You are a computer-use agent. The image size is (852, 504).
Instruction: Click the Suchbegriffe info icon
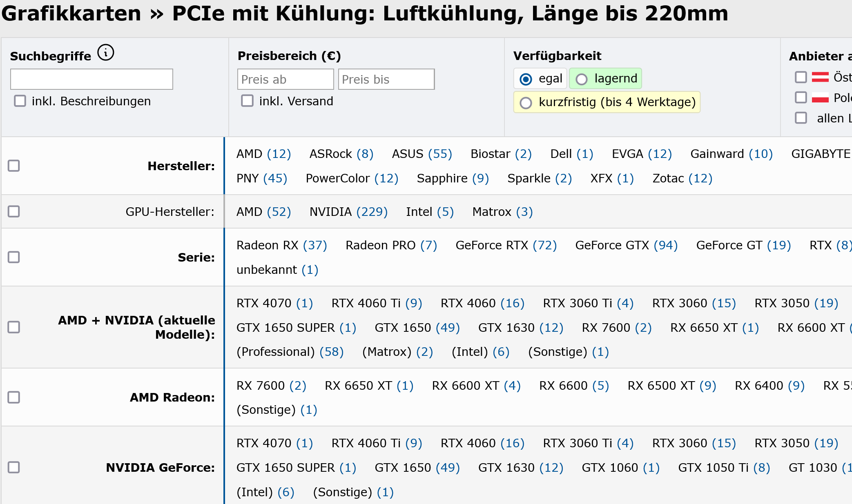pyautogui.click(x=106, y=53)
